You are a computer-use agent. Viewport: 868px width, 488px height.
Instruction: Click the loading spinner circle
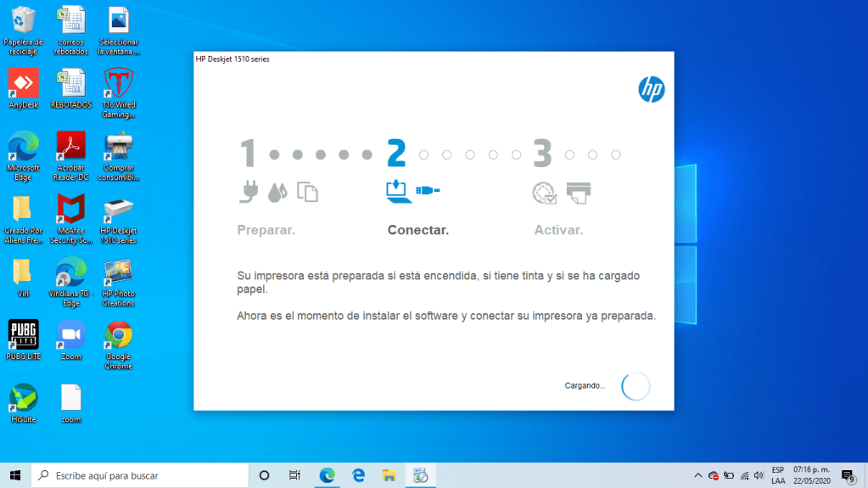636,386
